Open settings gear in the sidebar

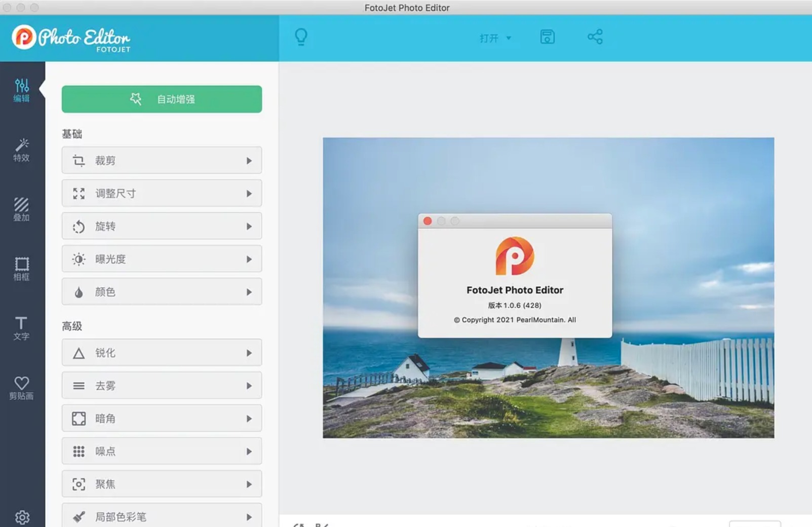pyautogui.click(x=22, y=517)
